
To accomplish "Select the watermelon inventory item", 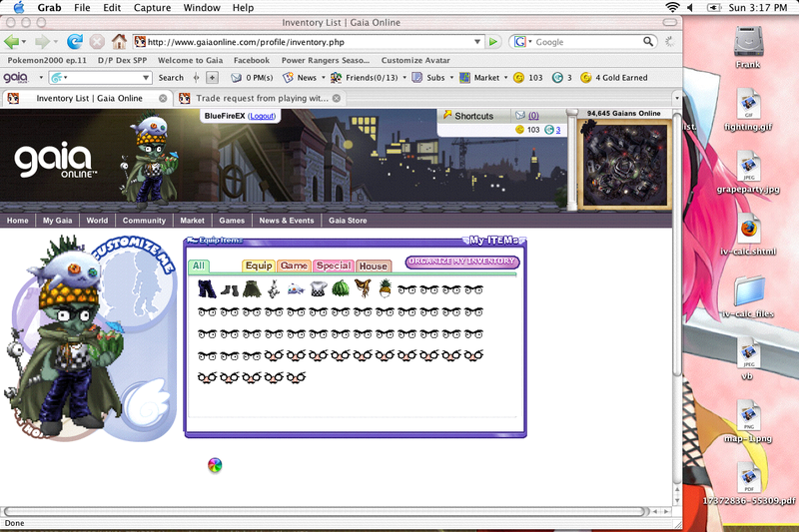I will [341, 289].
